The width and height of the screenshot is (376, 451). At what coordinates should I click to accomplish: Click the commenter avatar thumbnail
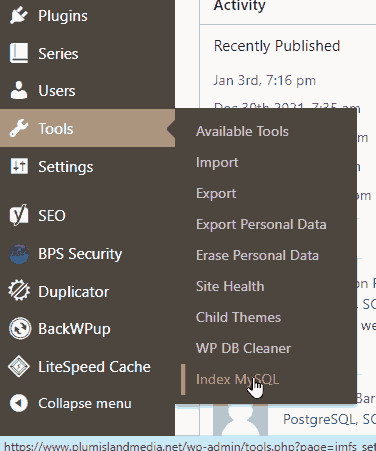[x=240, y=420]
